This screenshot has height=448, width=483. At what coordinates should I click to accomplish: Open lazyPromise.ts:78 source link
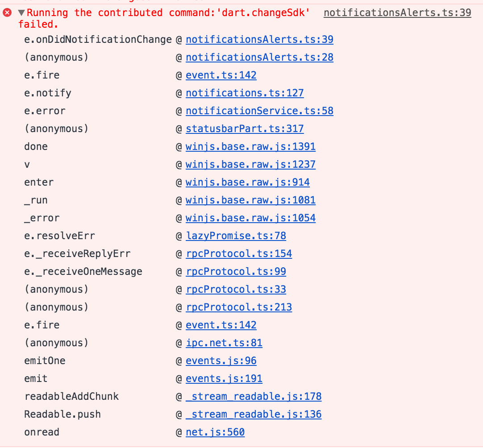236,236
